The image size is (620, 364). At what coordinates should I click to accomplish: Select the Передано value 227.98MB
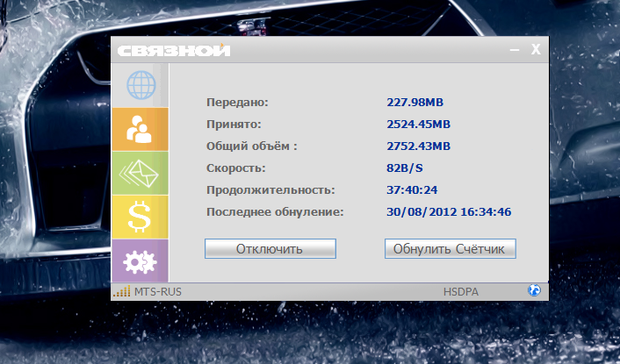(415, 103)
